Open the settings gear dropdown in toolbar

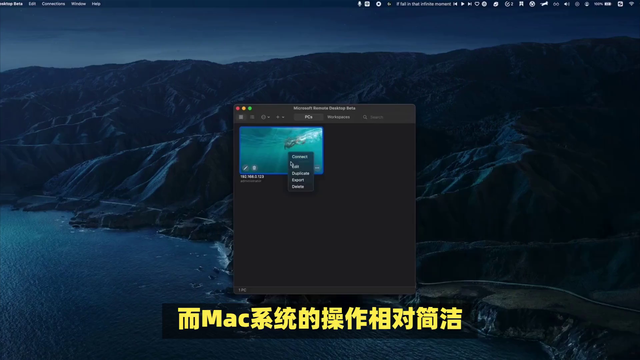pyautogui.click(x=265, y=117)
